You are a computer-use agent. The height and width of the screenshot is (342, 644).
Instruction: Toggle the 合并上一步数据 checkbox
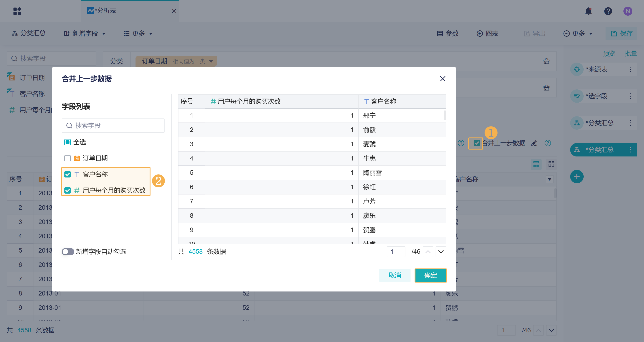(477, 143)
